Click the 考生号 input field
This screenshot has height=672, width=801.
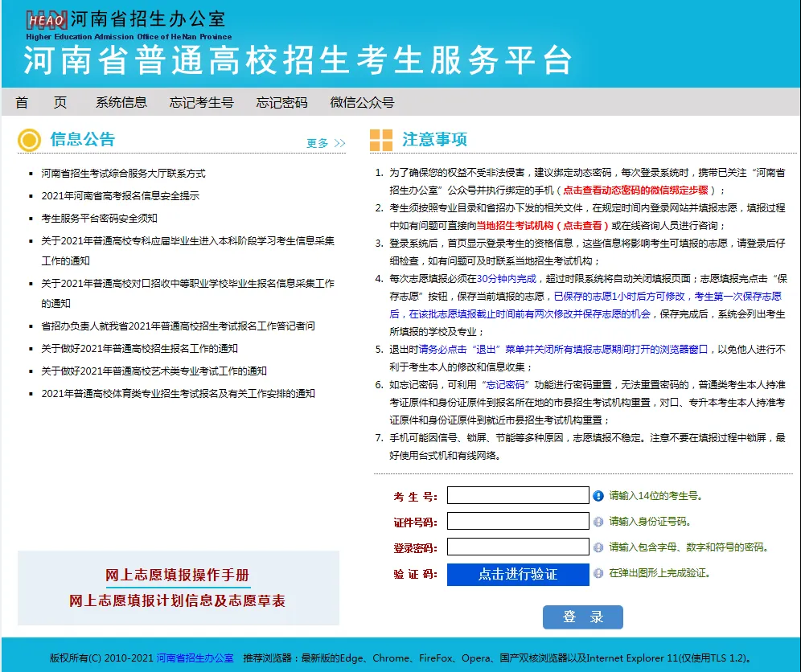point(518,495)
